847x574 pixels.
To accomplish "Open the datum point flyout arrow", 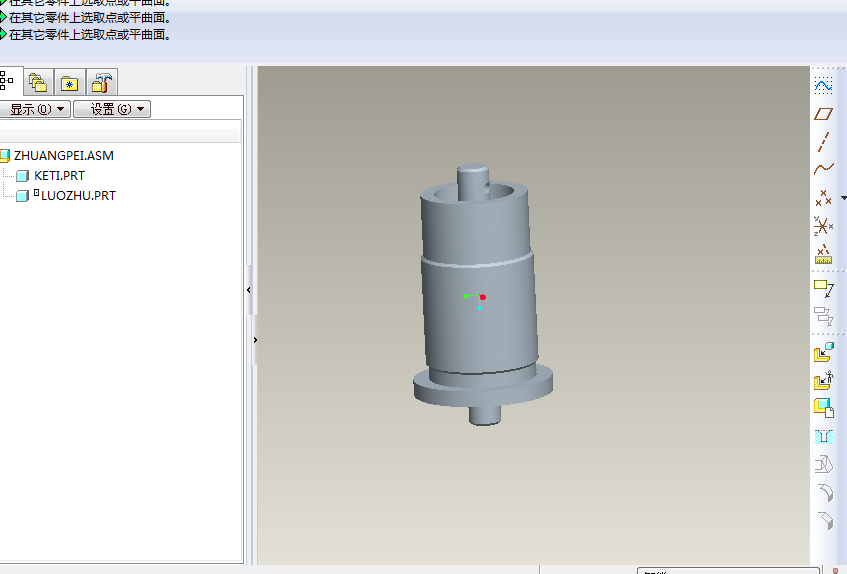I will tap(843, 198).
